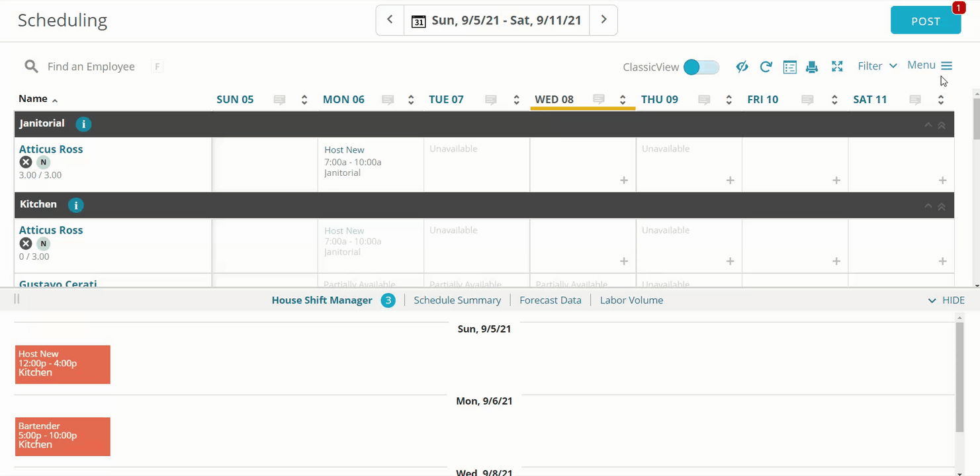Click the refresh schedule icon

tap(766, 67)
